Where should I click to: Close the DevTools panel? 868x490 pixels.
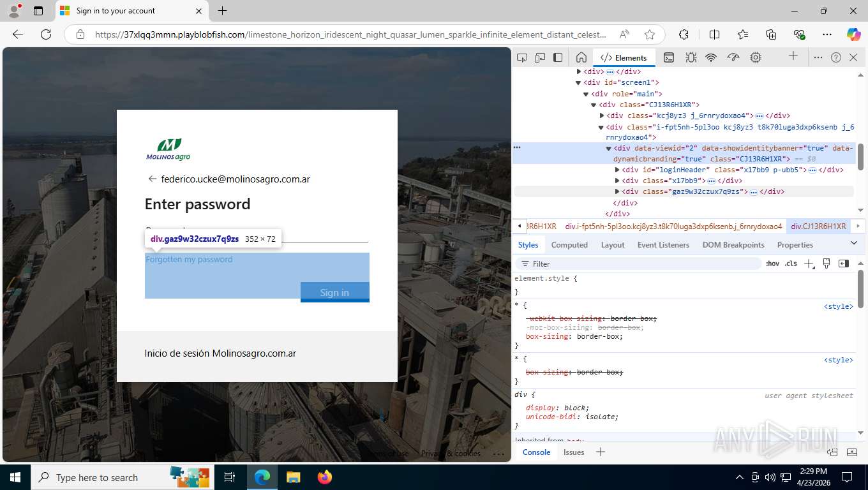[853, 57]
